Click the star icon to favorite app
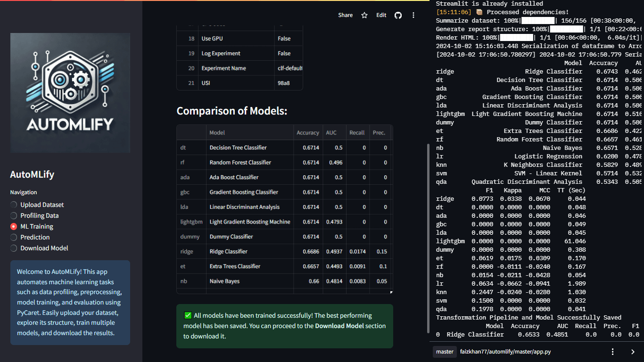Viewport: 644px width, 362px height. click(x=364, y=15)
